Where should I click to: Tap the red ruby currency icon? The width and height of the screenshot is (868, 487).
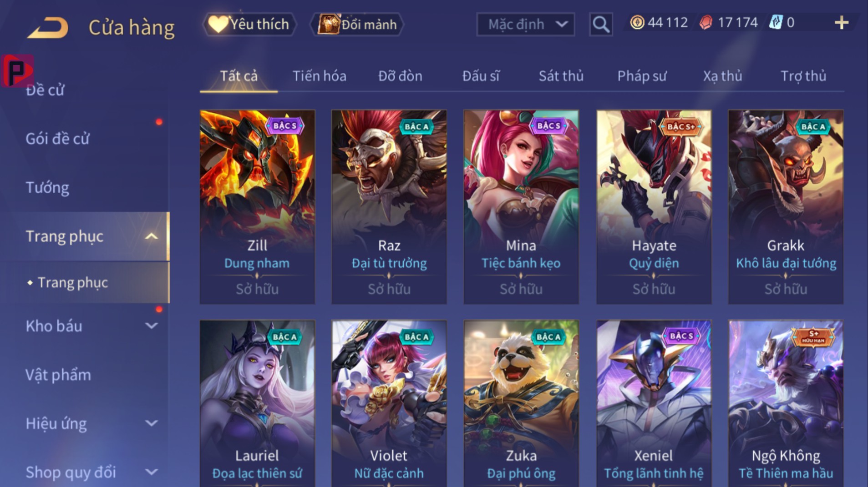point(706,22)
